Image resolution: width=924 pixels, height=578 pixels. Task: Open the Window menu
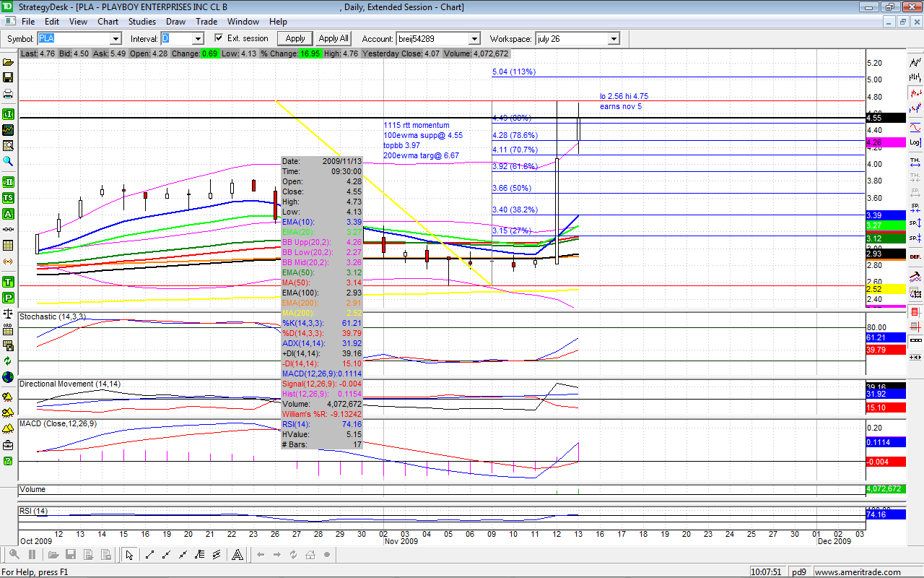click(x=243, y=22)
